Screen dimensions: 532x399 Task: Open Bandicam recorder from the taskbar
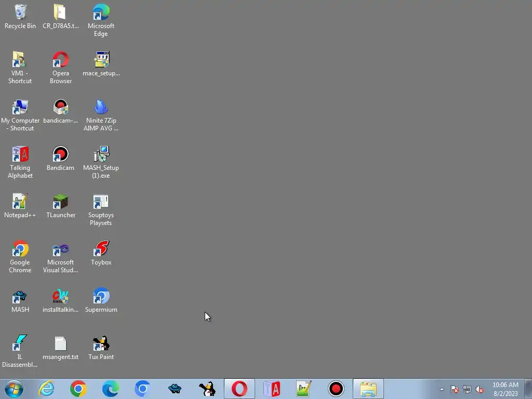[x=336, y=389]
